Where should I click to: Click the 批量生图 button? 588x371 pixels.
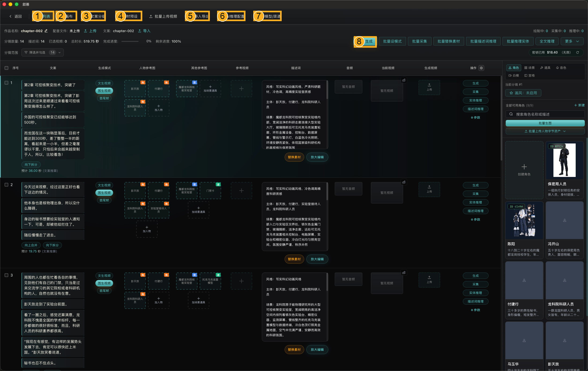(545, 123)
